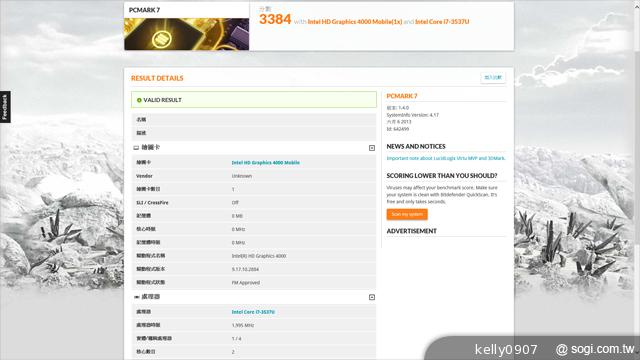Viewport: 640px width, 360px height.
Task: Select the driver version 9.17.10.2884
Action: [x=245, y=269]
